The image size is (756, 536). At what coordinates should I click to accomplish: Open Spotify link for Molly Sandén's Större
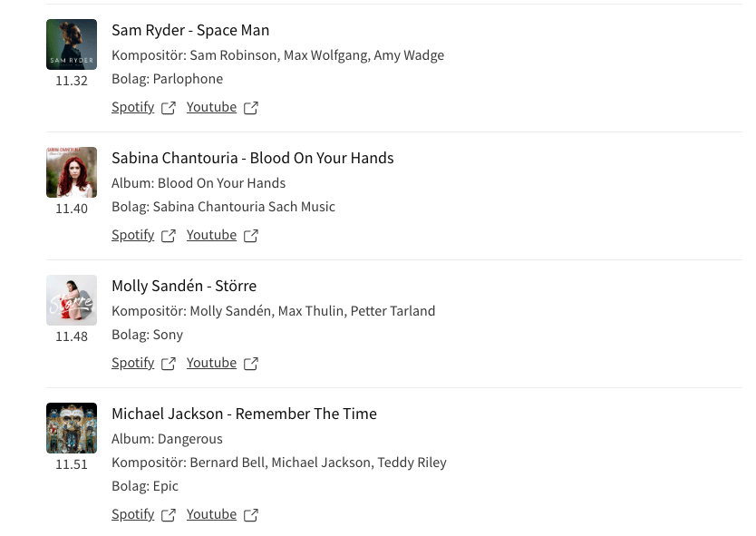pos(132,363)
